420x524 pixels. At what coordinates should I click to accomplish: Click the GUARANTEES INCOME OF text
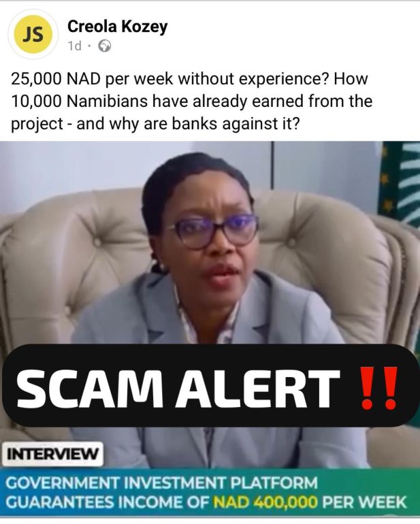pos(108,502)
